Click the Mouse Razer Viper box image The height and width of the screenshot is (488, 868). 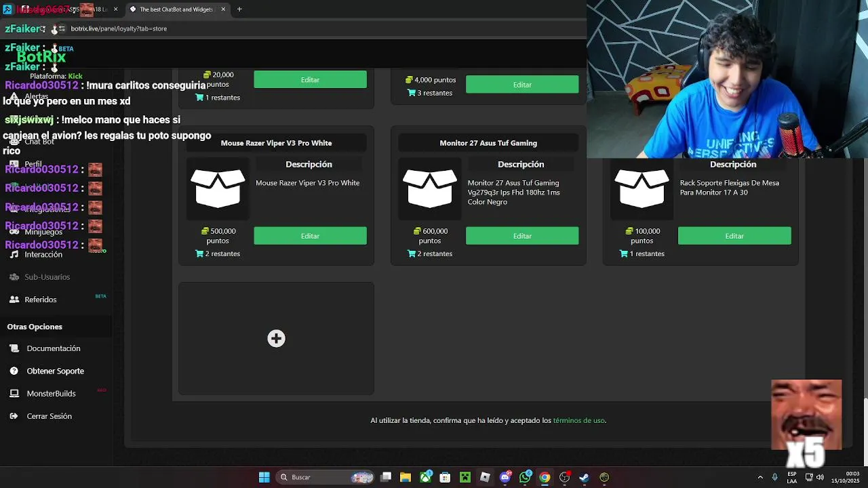point(218,188)
